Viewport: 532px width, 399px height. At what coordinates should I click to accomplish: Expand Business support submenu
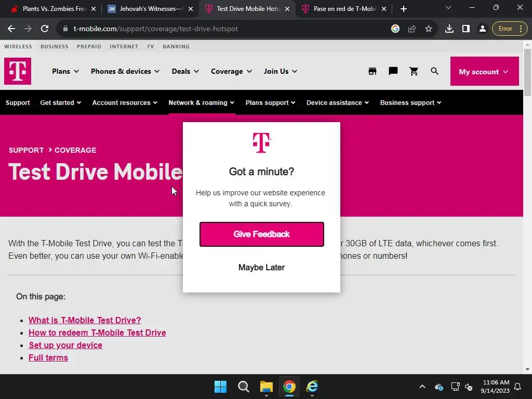410,102
